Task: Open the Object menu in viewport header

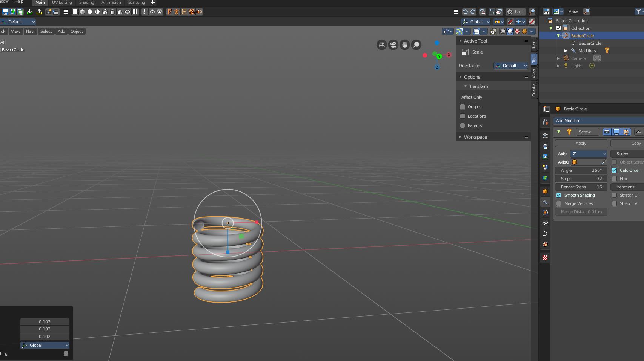Action: pyautogui.click(x=77, y=31)
